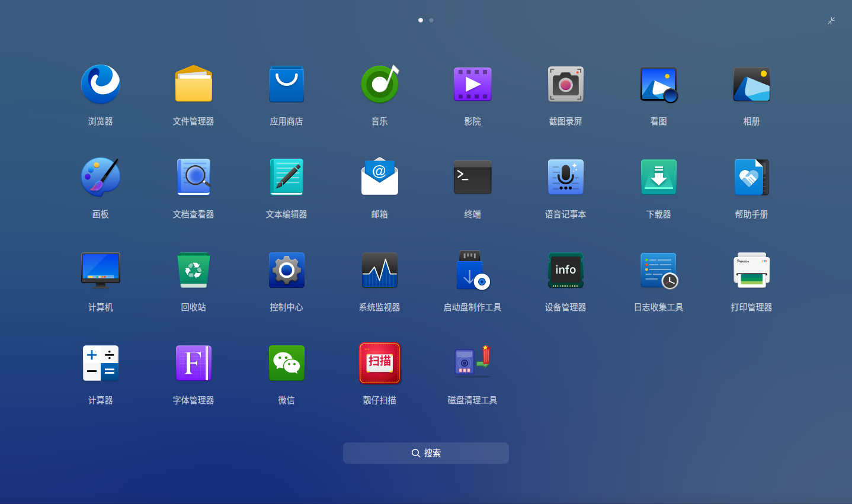The image size is (852, 504).
Task: Open 字体管理器 font manager
Action: [x=193, y=363]
